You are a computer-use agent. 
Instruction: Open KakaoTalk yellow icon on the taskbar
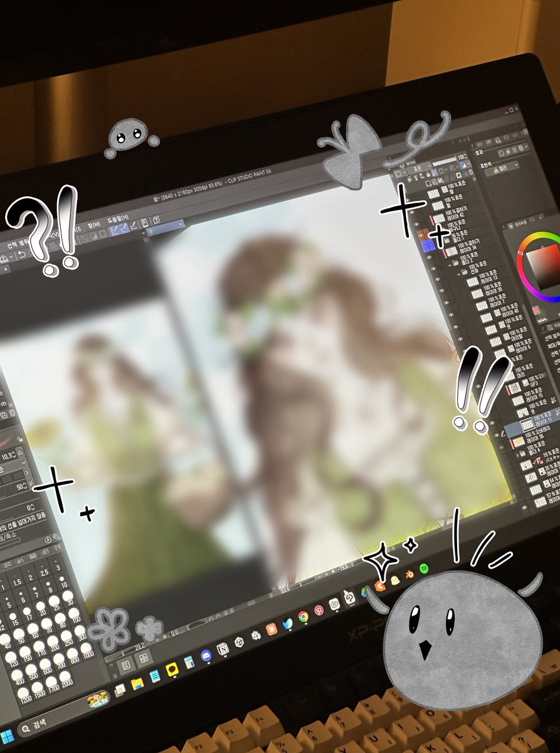(x=172, y=671)
